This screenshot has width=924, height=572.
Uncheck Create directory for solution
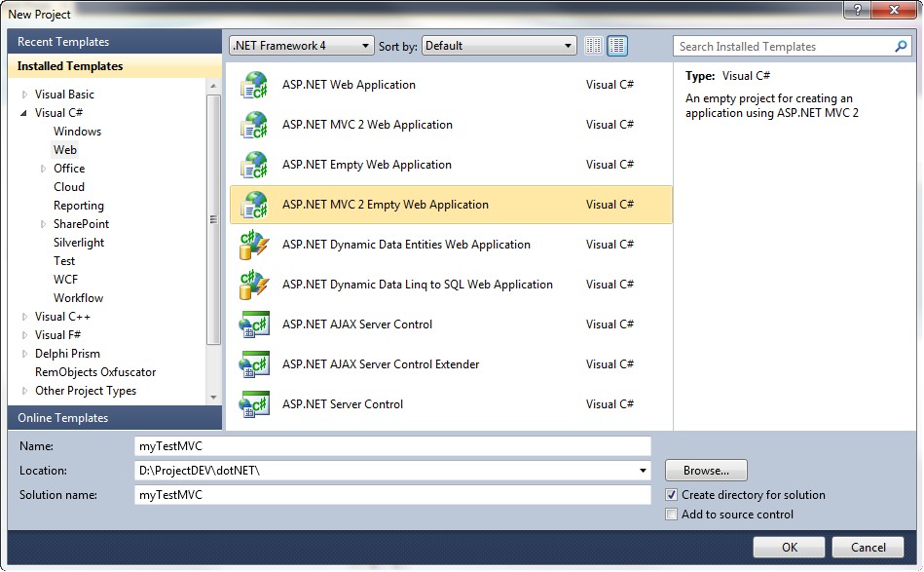[x=671, y=494]
